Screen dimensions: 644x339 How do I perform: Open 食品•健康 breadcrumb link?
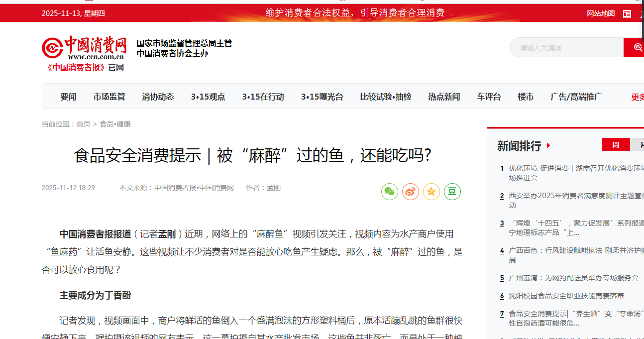tap(115, 124)
